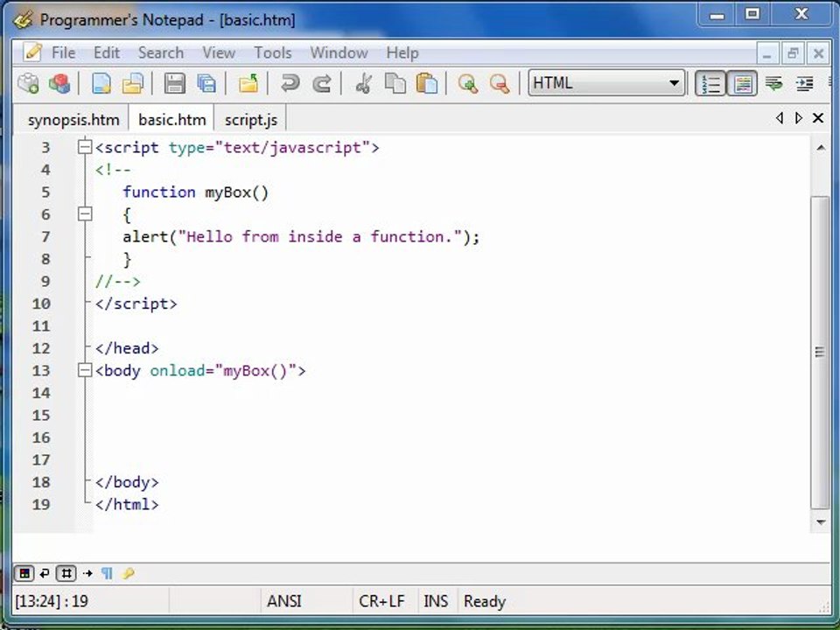Click the ANSI encoding status bar entry
The image size is (840, 630).
[283, 601]
